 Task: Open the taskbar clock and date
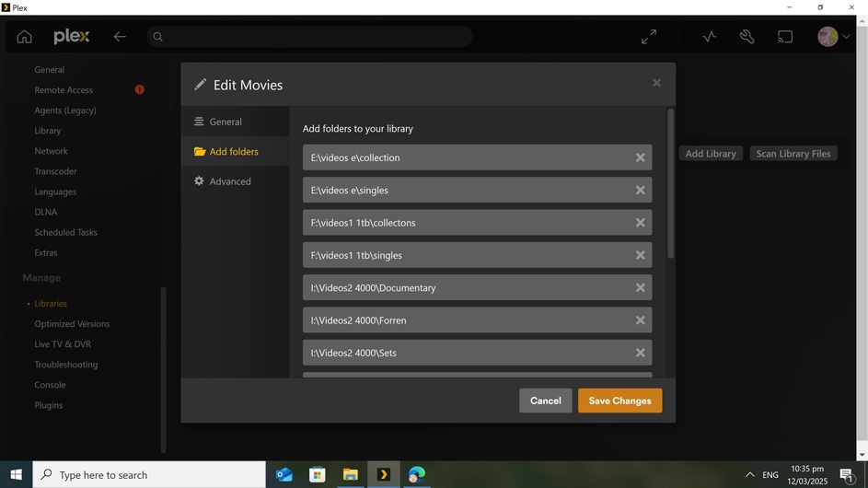click(807, 475)
